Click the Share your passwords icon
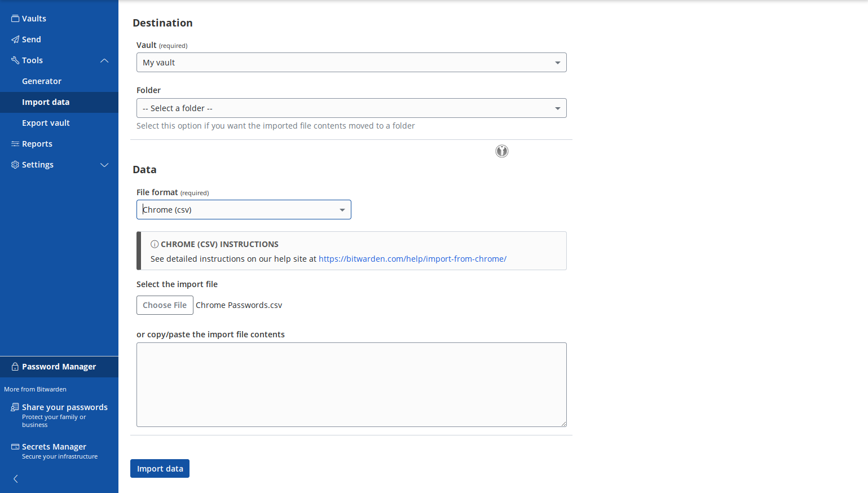The image size is (868, 493). (15, 407)
